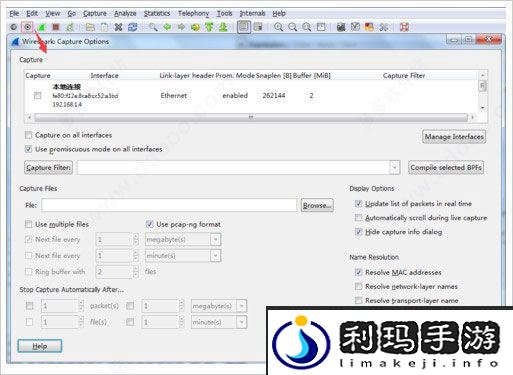The image size is (513, 375).
Task: Open stop-after megabyte(s) unit dropdown
Action: point(242,306)
